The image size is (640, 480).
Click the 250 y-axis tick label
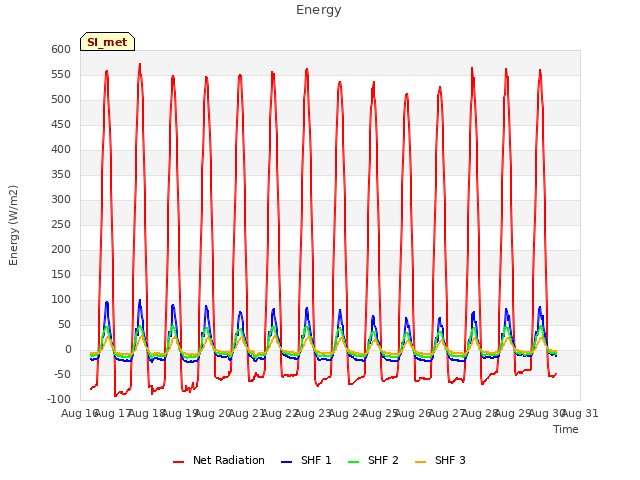[61, 224]
